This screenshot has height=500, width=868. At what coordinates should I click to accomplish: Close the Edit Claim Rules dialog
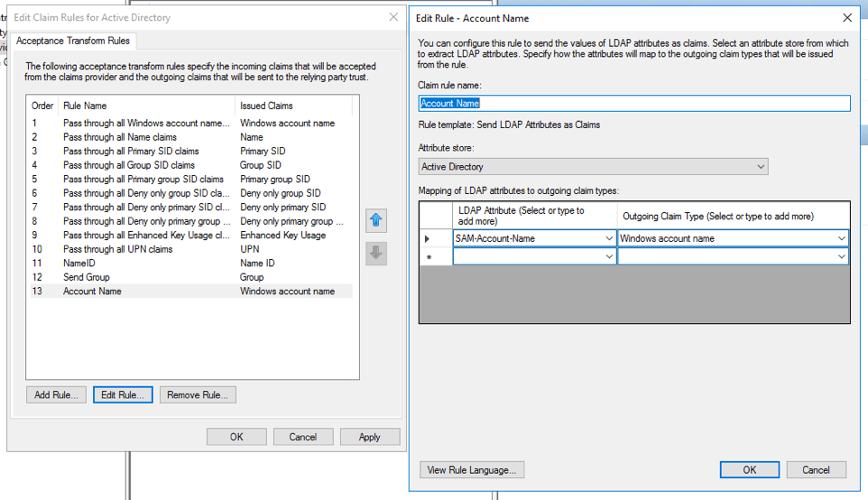[393, 17]
